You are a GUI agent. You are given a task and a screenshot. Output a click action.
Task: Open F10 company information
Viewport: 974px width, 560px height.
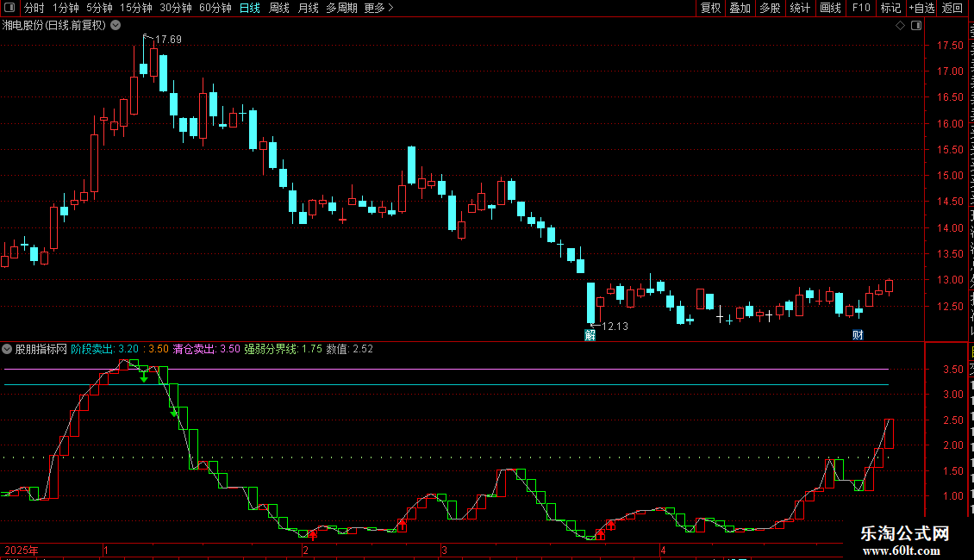861,8
